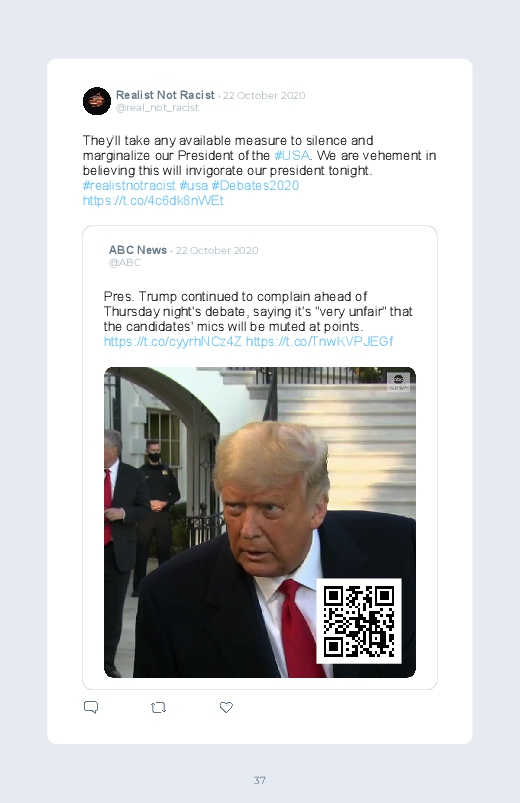Open the Realist Not Racist profile avatar
The image size is (520, 803).
coord(97,101)
